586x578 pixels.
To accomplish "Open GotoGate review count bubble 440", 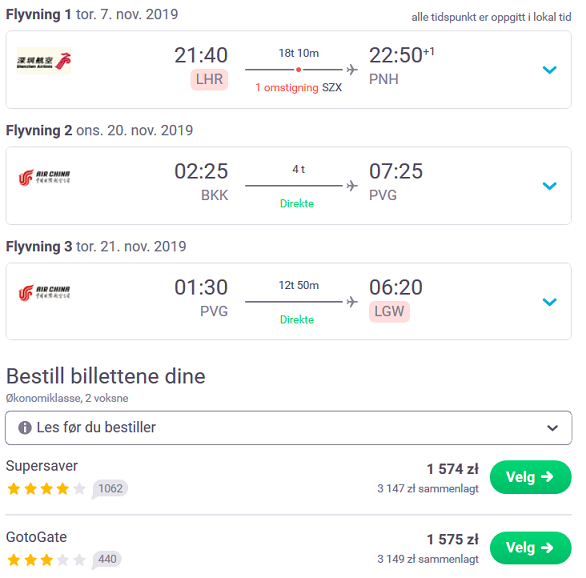I will (107, 559).
